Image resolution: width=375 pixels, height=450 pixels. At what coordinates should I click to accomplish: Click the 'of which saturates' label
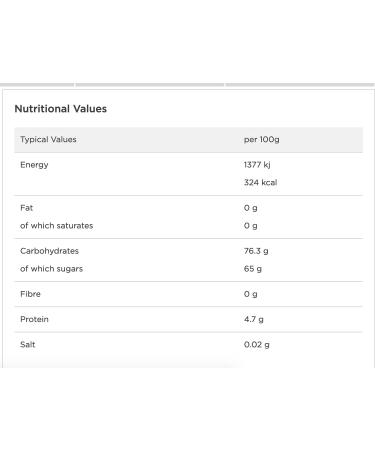pyautogui.click(x=57, y=225)
